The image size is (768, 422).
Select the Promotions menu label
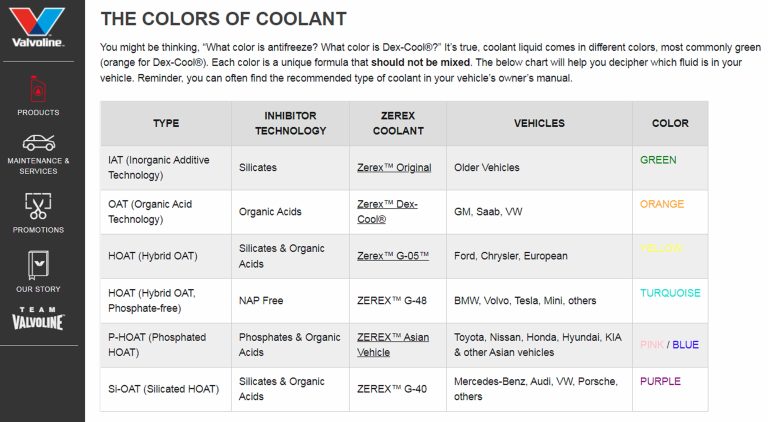pyautogui.click(x=38, y=230)
